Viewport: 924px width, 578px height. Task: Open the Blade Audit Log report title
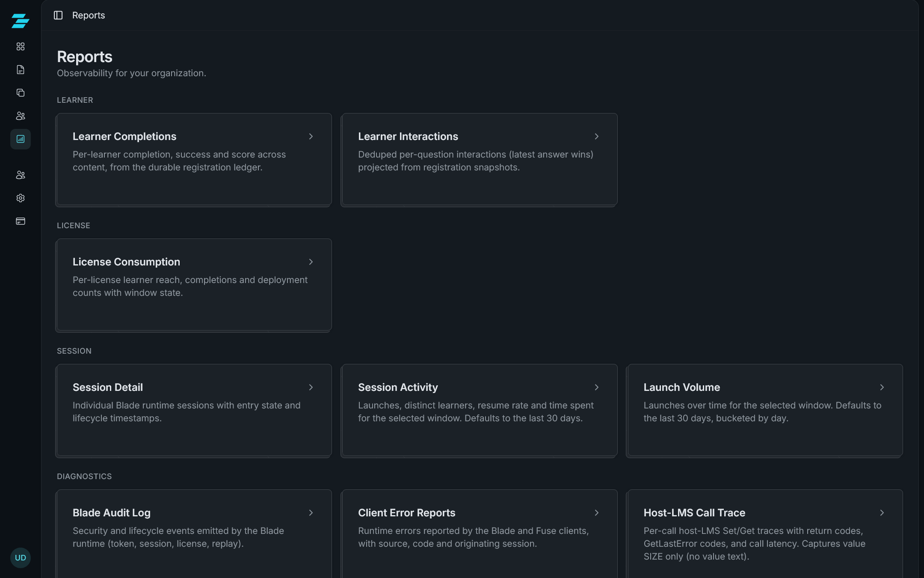[x=112, y=513]
